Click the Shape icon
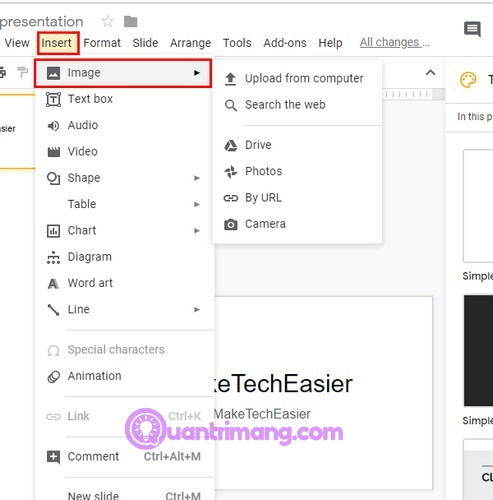The height and width of the screenshot is (500, 493). coord(53,178)
